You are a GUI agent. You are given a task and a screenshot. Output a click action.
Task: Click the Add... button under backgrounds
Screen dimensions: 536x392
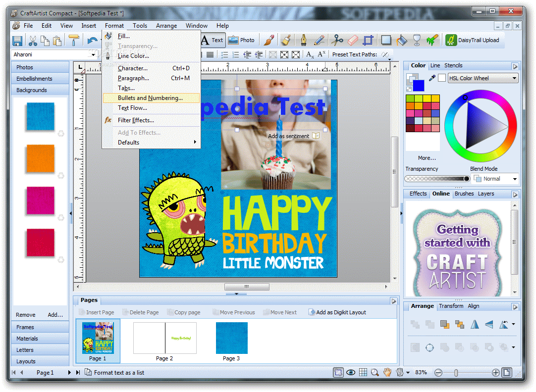(x=55, y=315)
